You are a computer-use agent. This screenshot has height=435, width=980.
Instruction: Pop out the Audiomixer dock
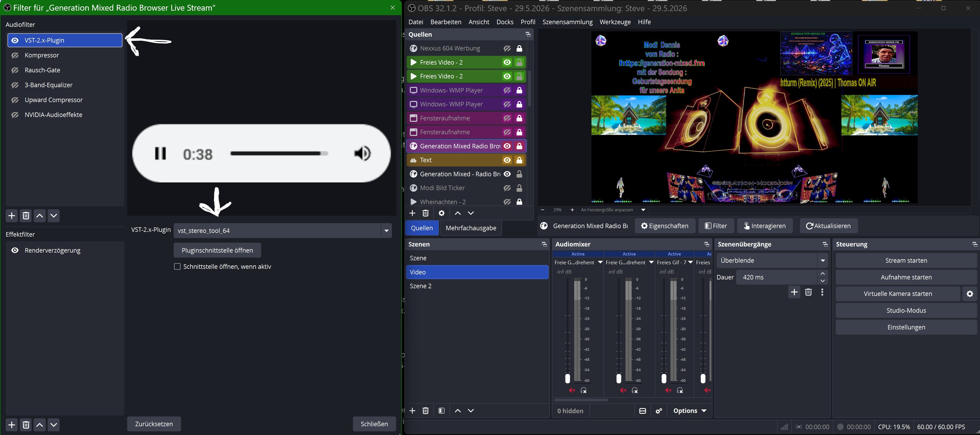[x=706, y=244]
